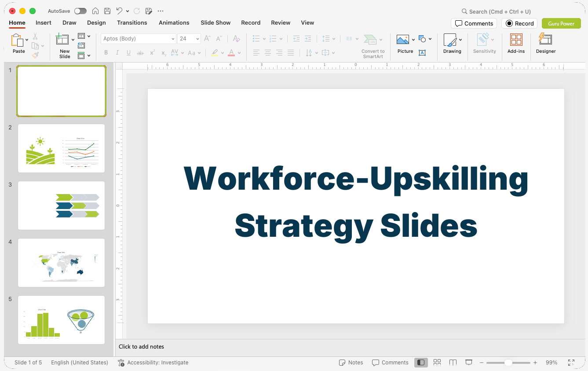588x371 pixels.
Task: Open the Draw tab
Action: click(x=69, y=22)
